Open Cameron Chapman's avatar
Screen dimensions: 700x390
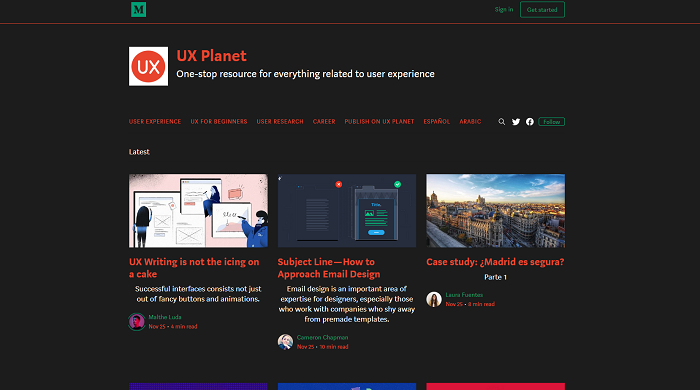(285, 342)
